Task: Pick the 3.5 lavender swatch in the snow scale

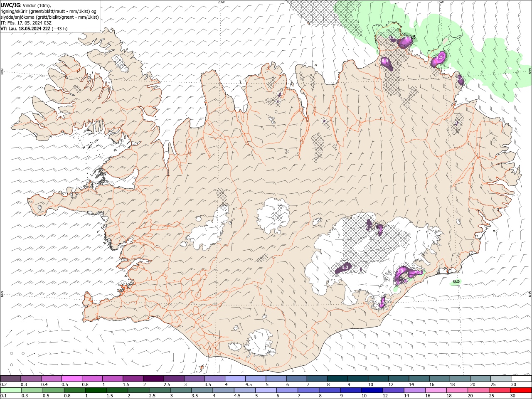Action: [x=215, y=379]
